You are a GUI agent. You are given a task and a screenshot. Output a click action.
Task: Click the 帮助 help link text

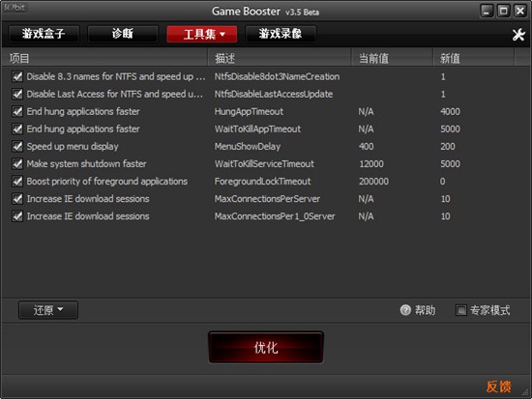coord(425,310)
